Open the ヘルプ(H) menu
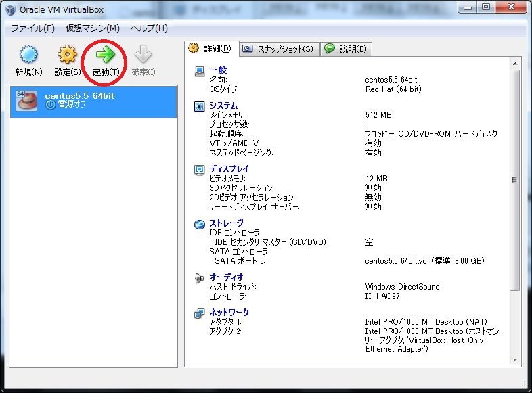Screen dimensions: 532x393 [x=149, y=28]
